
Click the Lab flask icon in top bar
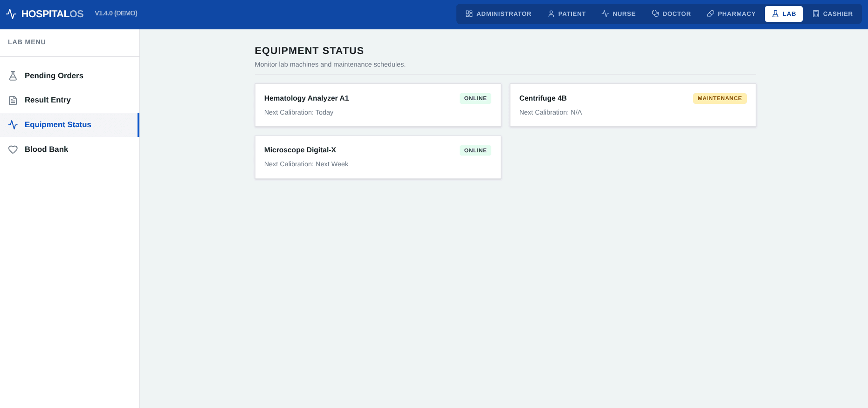[x=775, y=14]
